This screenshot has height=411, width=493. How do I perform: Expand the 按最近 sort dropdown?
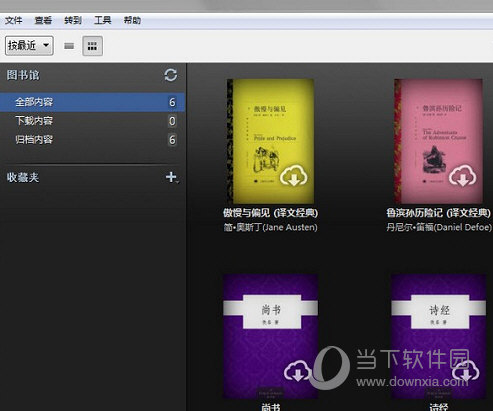click(29, 45)
